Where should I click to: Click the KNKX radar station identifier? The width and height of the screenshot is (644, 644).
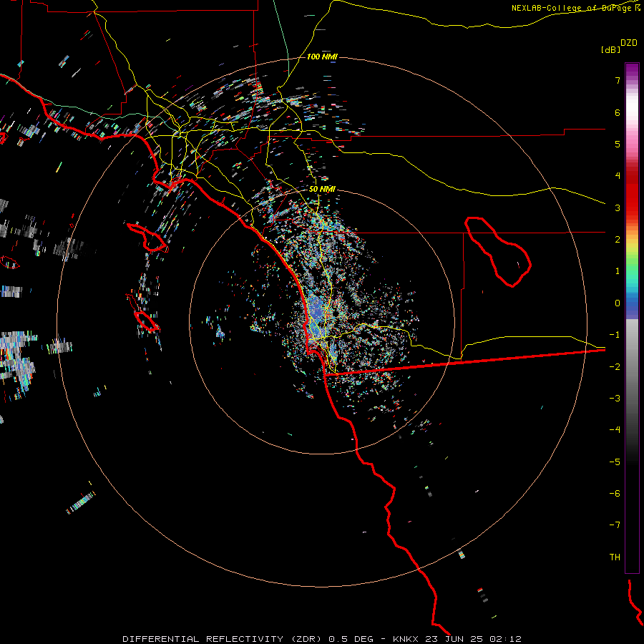406,639
